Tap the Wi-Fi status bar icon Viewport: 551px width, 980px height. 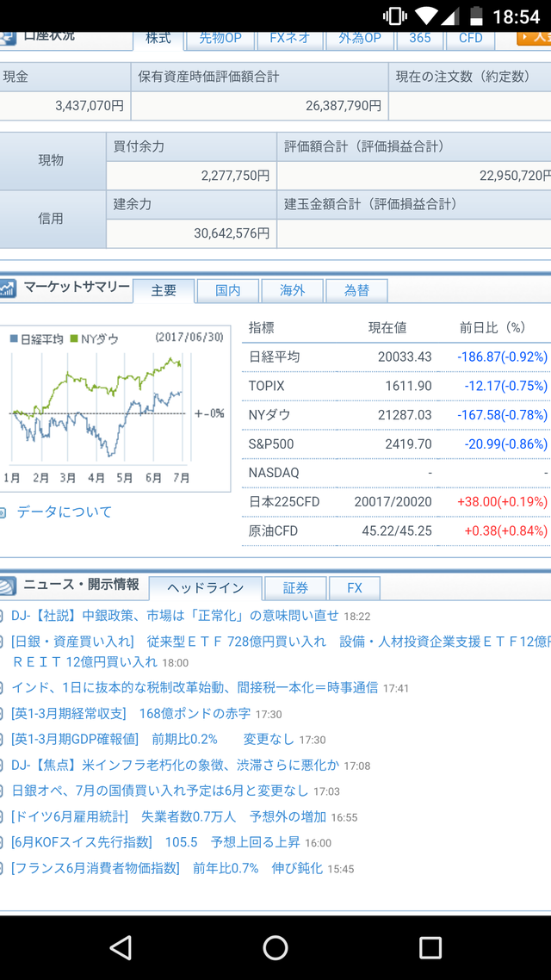(x=427, y=16)
